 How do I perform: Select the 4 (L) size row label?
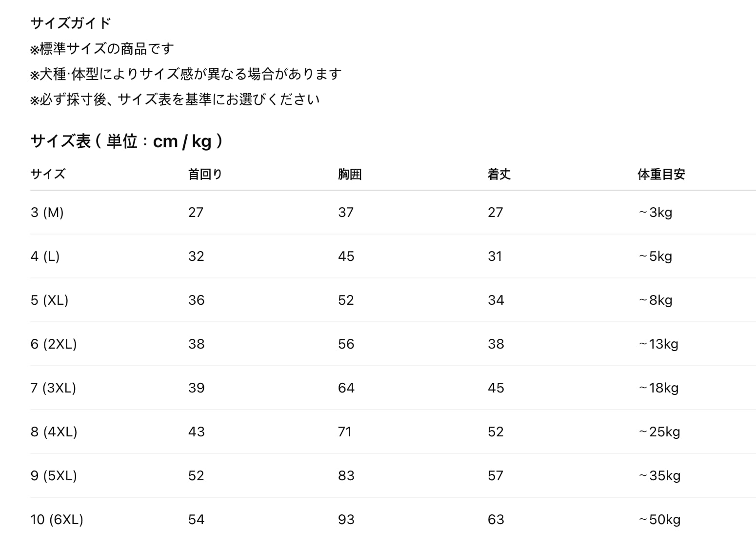click(x=45, y=256)
